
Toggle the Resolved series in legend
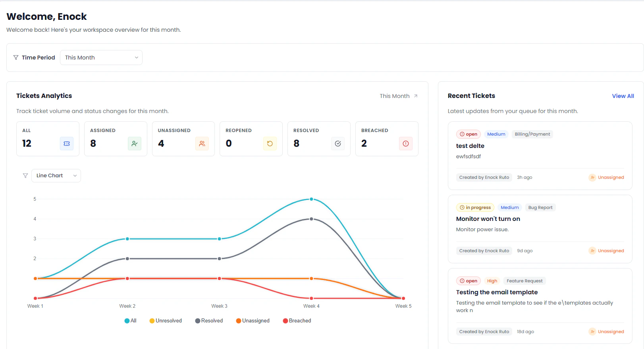click(209, 321)
